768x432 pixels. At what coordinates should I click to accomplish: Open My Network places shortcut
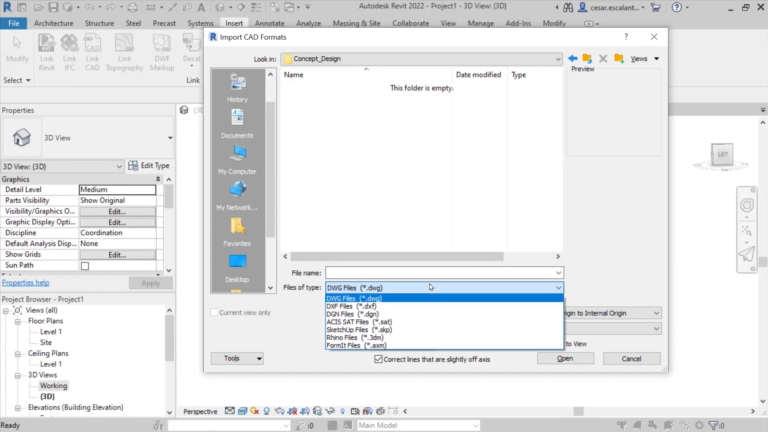click(238, 196)
